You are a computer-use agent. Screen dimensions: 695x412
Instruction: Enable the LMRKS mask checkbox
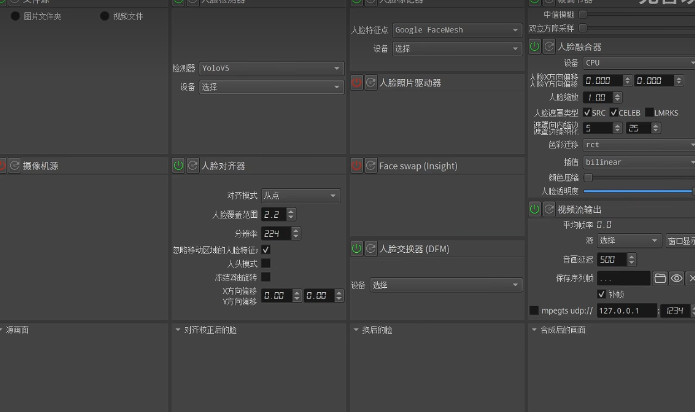(x=649, y=112)
